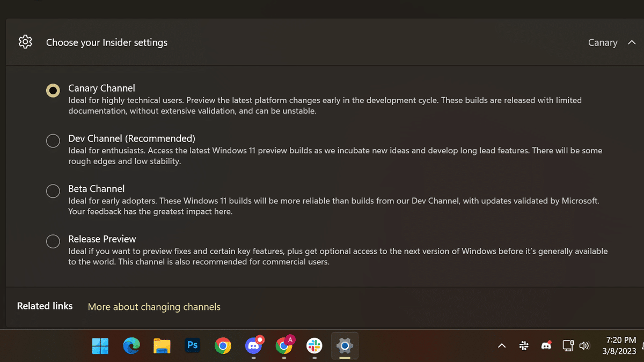Click the 'Related links' label
This screenshot has height=362, width=644.
point(45,306)
